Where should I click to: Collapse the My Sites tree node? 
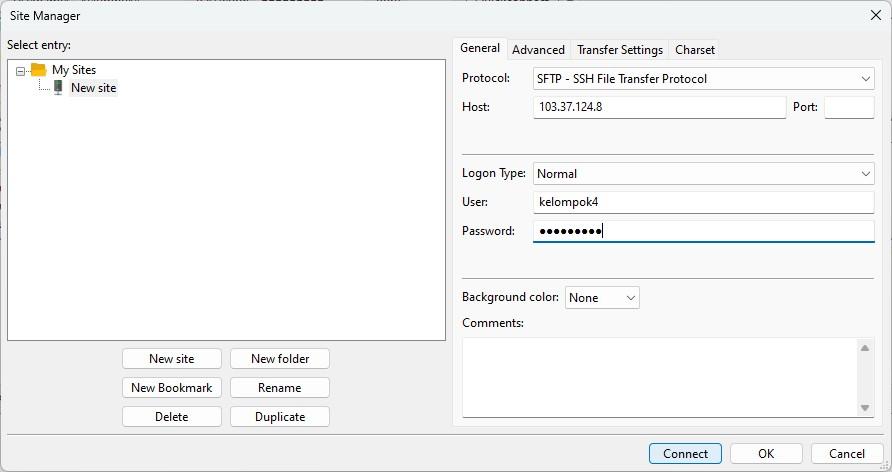click(20, 71)
